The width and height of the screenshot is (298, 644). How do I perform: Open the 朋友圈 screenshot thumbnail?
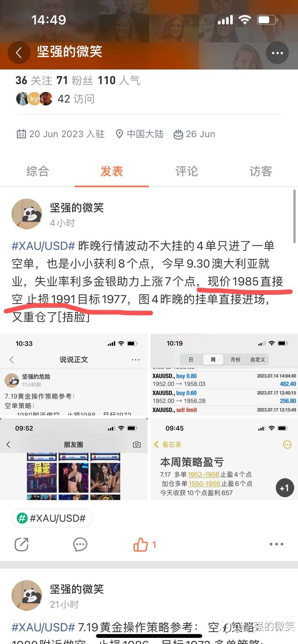pyautogui.click(x=74, y=459)
